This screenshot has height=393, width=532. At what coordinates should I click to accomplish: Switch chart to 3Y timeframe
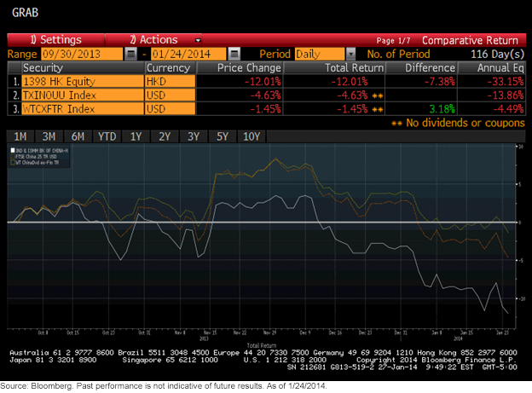tap(194, 136)
